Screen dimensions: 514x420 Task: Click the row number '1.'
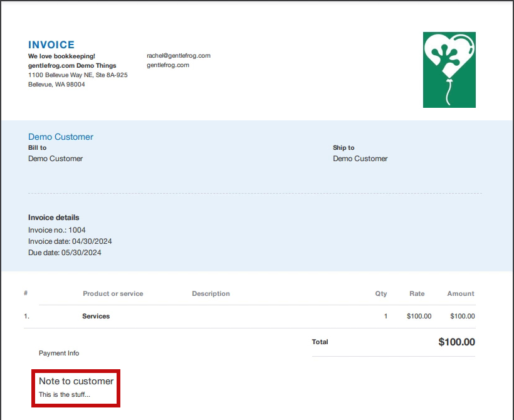[x=26, y=316]
